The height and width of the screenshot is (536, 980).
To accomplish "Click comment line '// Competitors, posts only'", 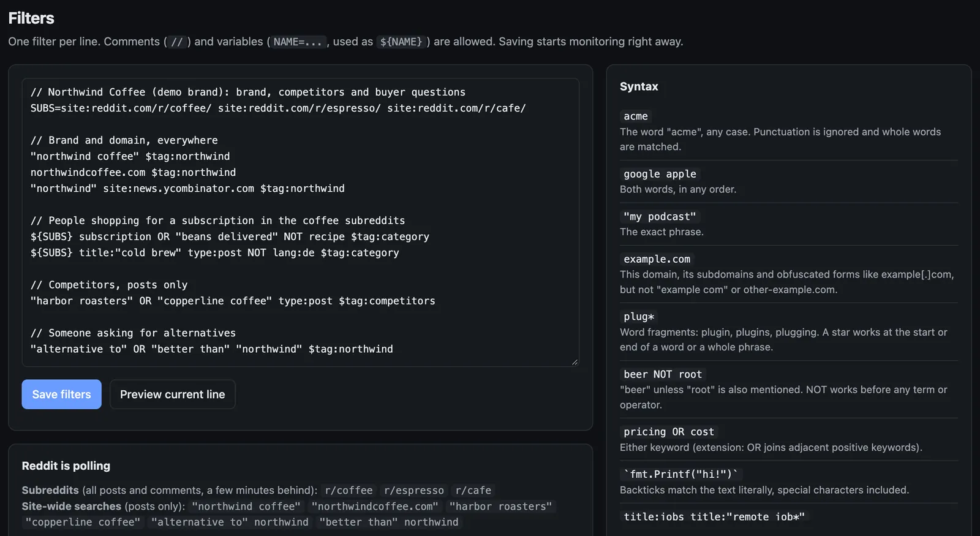I will pos(109,285).
